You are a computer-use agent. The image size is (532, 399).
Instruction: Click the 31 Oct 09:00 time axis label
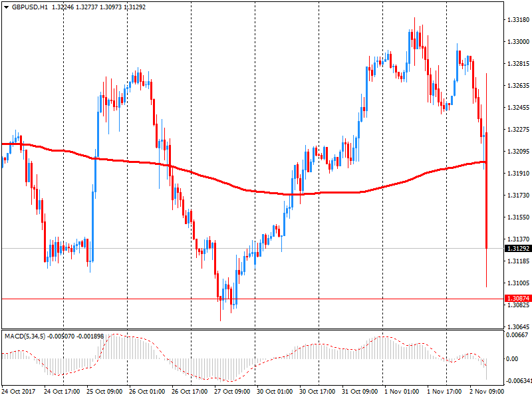coord(360,391)
